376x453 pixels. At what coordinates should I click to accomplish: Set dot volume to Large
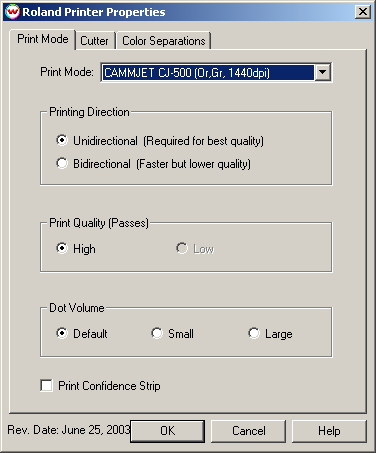254,333
